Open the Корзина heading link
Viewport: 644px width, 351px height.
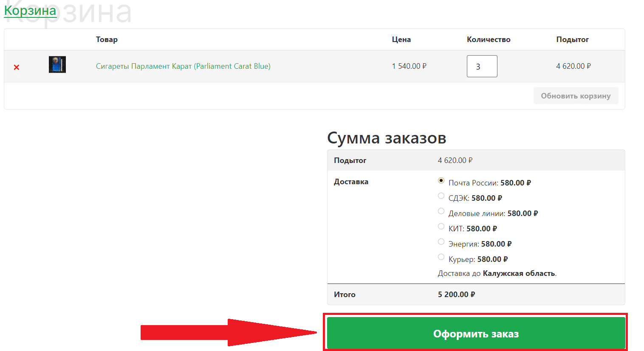tap(30, 11)
